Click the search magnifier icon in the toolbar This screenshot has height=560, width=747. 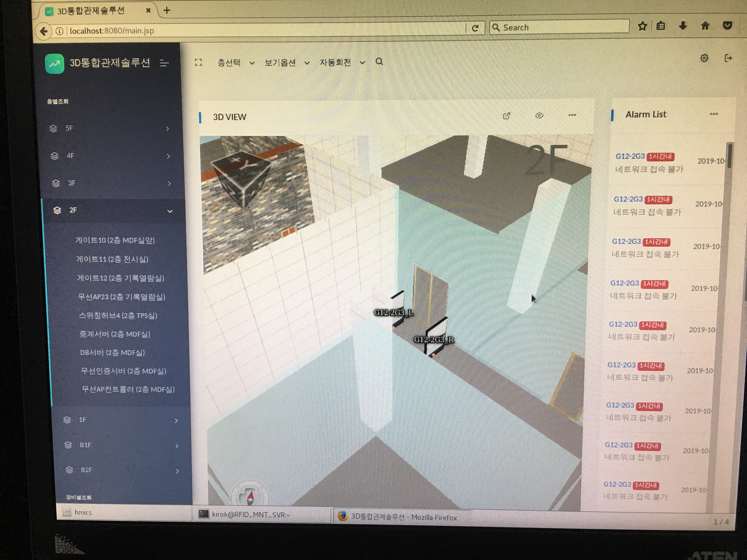tap(379, 62)
